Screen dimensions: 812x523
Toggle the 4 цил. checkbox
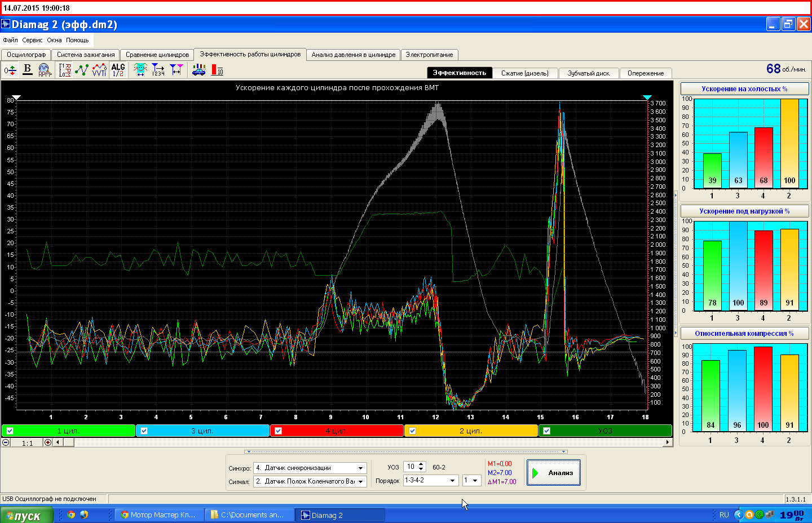[x=278, y=431]
